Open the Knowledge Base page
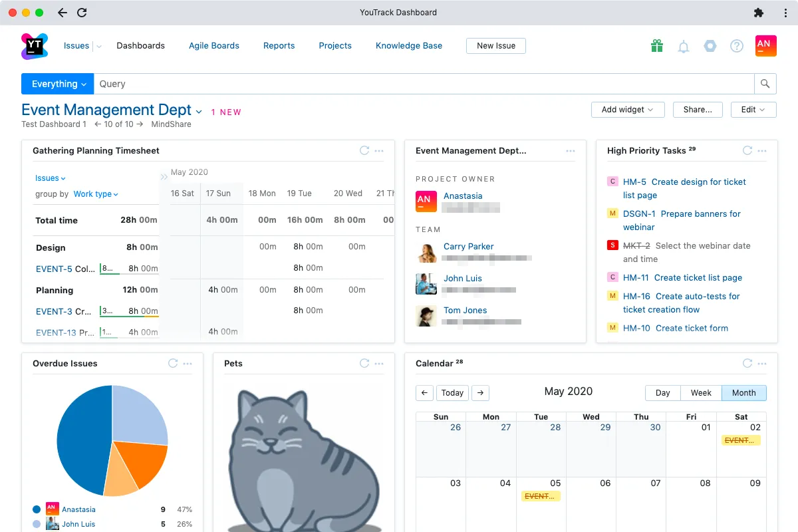Image resolution: width=798 pixels, height=532 pixels. click(408, 46)
